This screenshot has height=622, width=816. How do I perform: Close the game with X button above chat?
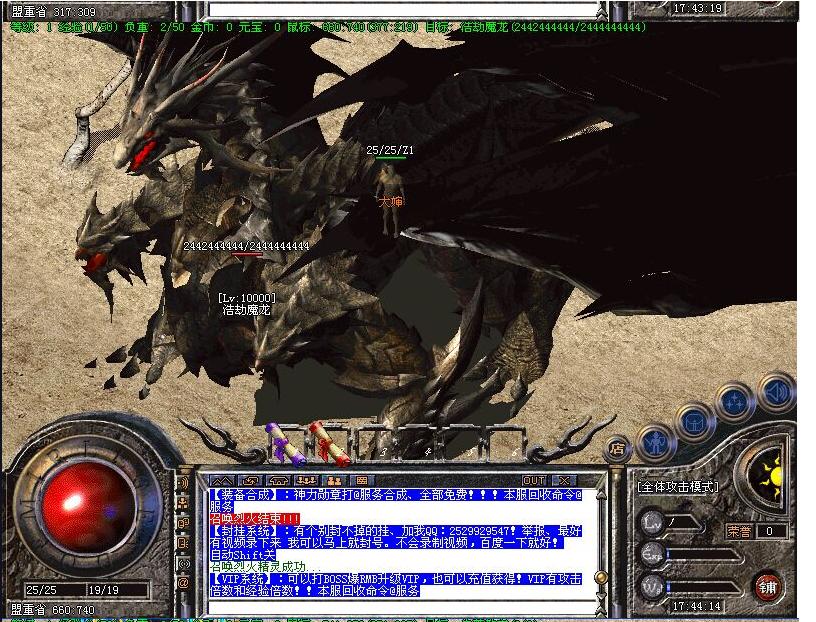click(x=563, y=481)
